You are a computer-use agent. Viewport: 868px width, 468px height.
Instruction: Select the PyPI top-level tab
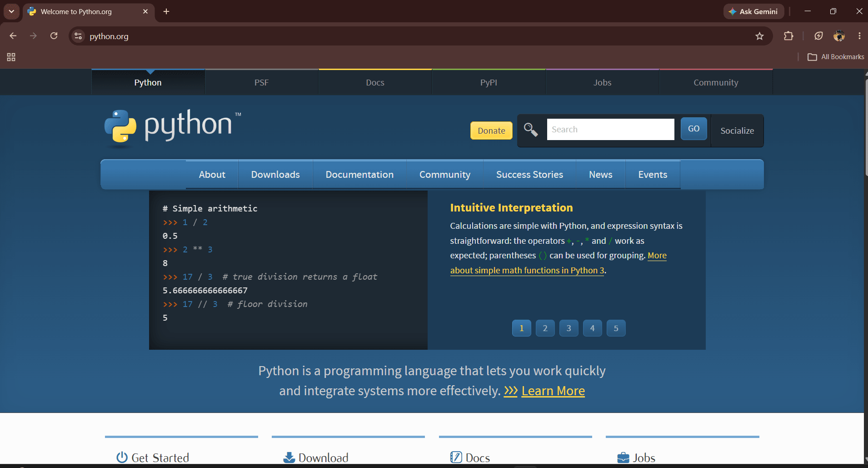[x=489, y=82]
